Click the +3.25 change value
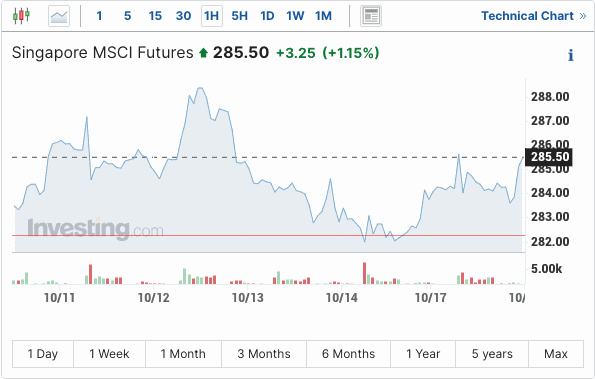The image size is (595, 379). click(296, 53)
